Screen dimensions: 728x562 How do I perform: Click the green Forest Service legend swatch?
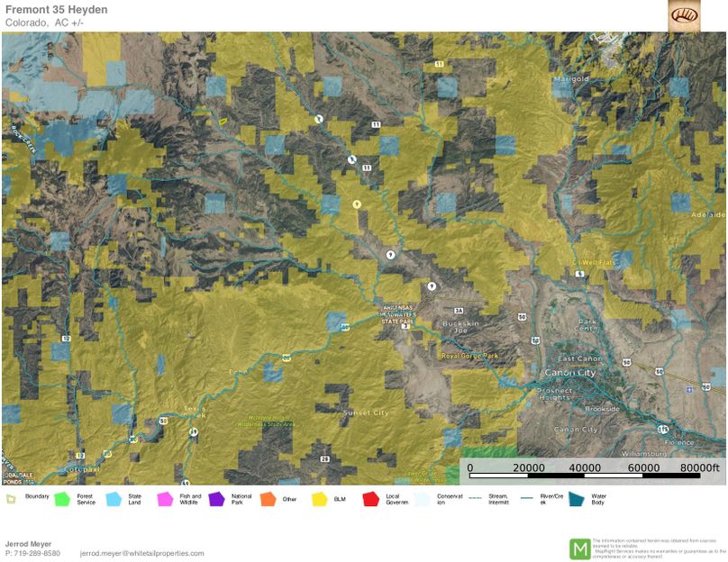tap(62, 498)
